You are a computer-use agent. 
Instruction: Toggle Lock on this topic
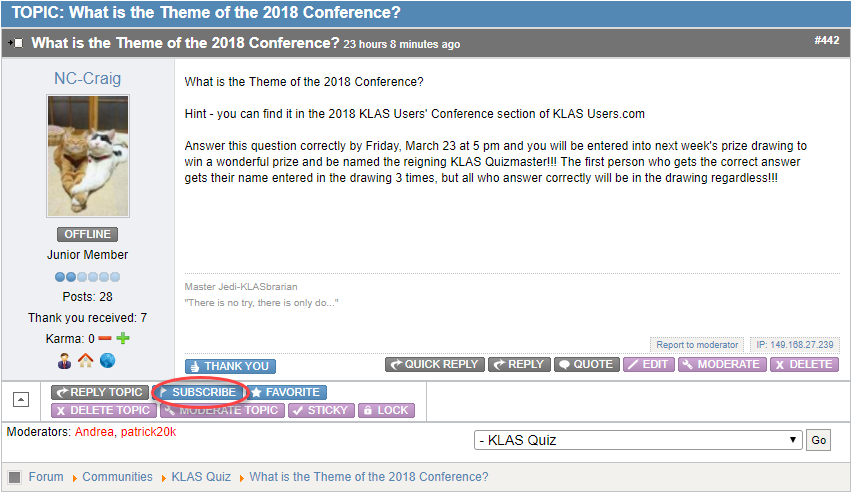[385, 410]
